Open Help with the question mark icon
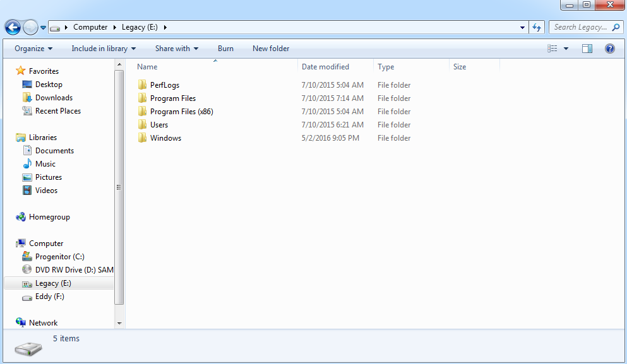This screenshot has width=627, height=364. [x=610, y=49]
